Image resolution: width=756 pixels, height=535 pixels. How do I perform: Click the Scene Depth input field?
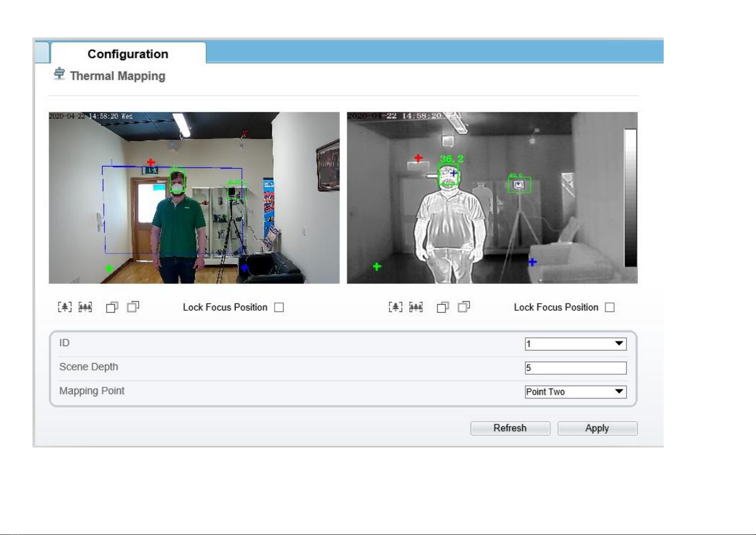point(576,368)
